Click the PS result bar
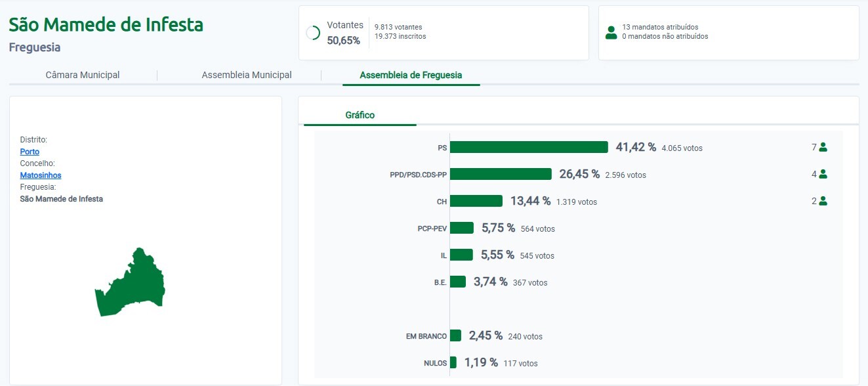This screenshot has width=868, height=386. click(529, 147)
